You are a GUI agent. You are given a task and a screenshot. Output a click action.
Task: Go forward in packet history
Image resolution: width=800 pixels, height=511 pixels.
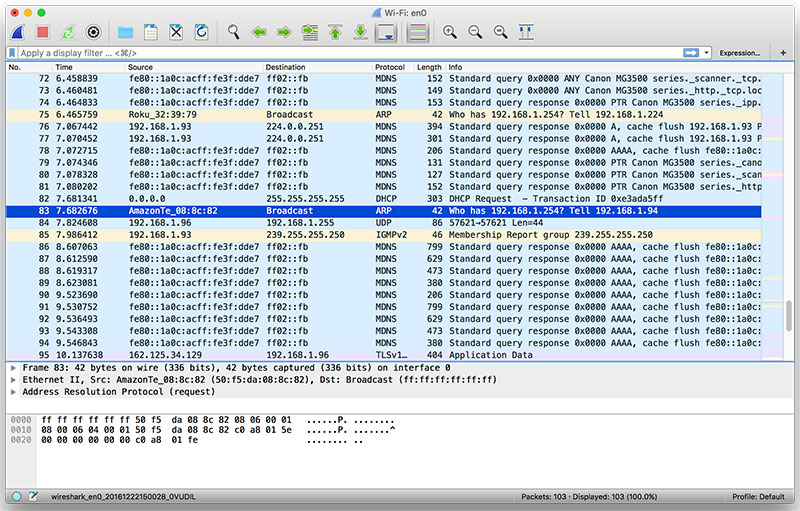click(x=284, y=33)
